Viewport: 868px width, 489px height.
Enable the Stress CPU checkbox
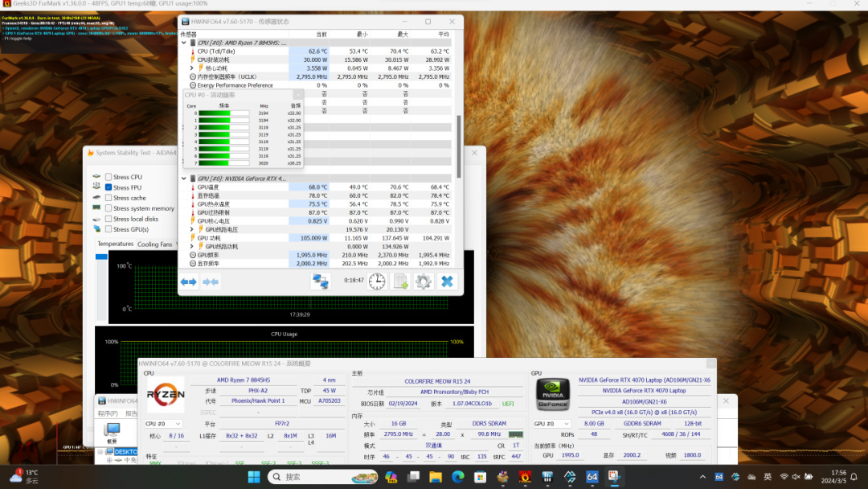tap(108, 177)
